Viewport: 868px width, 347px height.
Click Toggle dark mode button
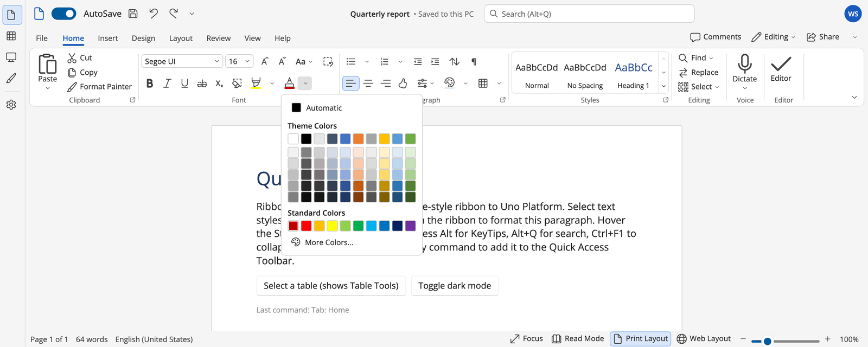455,286
